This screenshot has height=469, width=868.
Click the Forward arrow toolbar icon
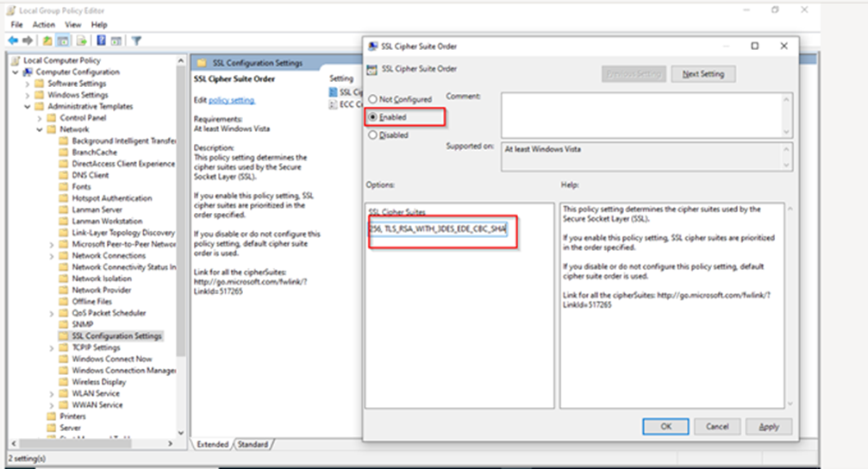click(x=28, y=41)
